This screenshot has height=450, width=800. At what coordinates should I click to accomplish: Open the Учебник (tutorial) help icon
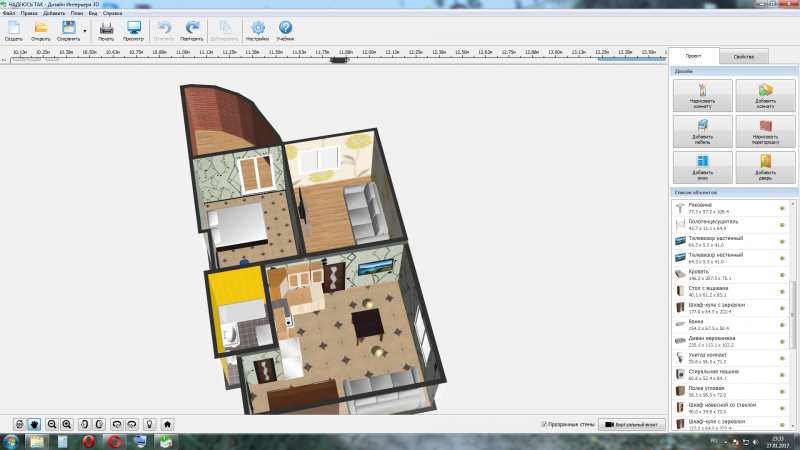pyautogui.click(x=285, y=29)
